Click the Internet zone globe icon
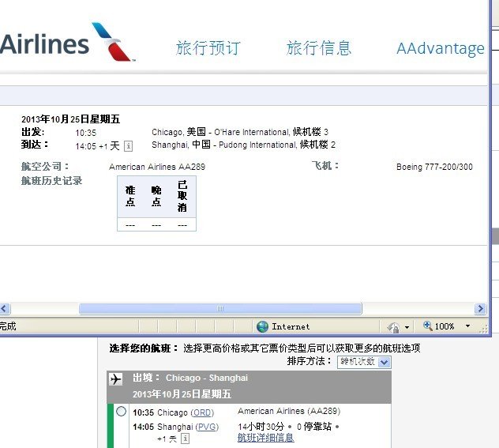The image size is (499, 448). pos(263,326)
